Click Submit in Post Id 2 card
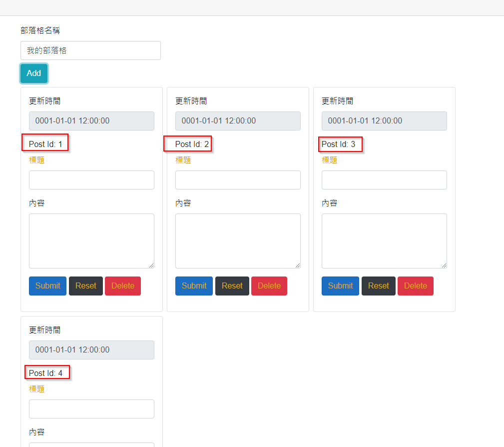504x447 pixels. tap(194, 286)
